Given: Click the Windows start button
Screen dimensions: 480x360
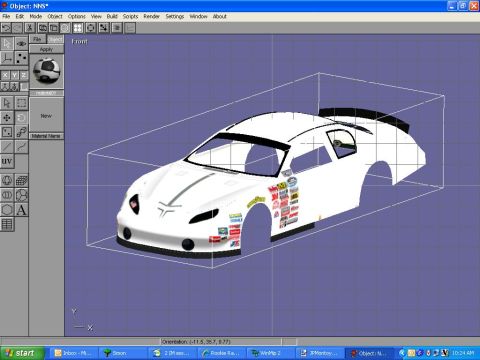Looking at the screenshot, I should [x=22, y=353].
